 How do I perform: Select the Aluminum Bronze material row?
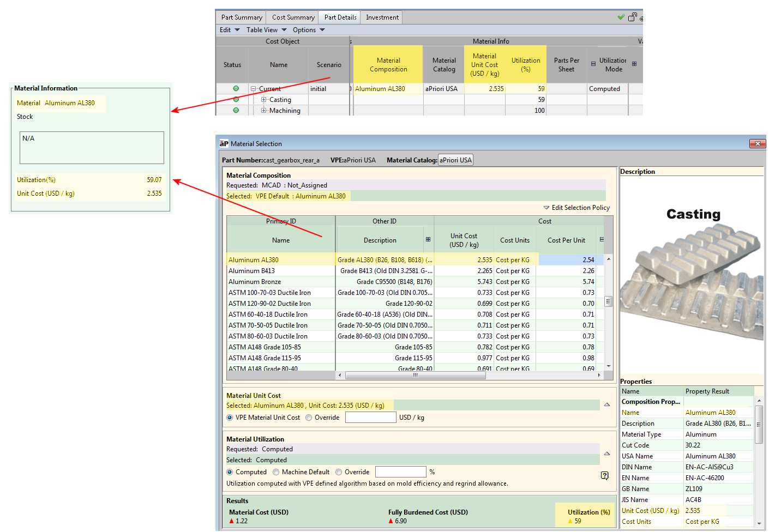255,282
